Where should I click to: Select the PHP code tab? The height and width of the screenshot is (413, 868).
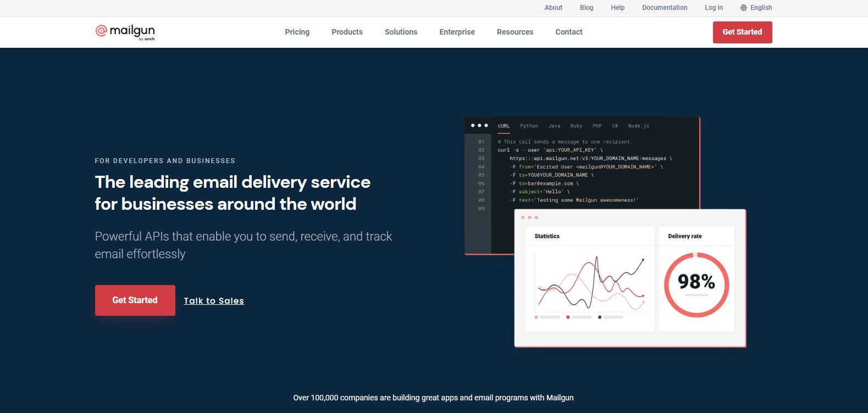tap(597, 126)
